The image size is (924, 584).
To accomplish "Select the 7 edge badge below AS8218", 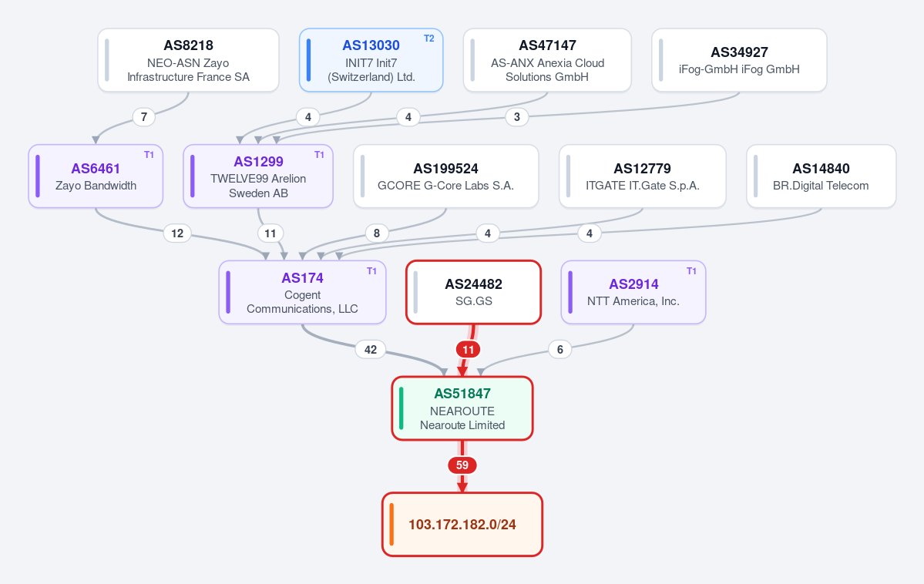I will [144, 117].
